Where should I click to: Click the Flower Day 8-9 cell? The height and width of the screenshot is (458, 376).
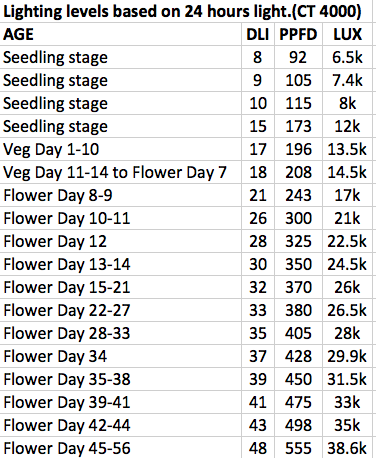pyautogui.click(x=121, y=195)
